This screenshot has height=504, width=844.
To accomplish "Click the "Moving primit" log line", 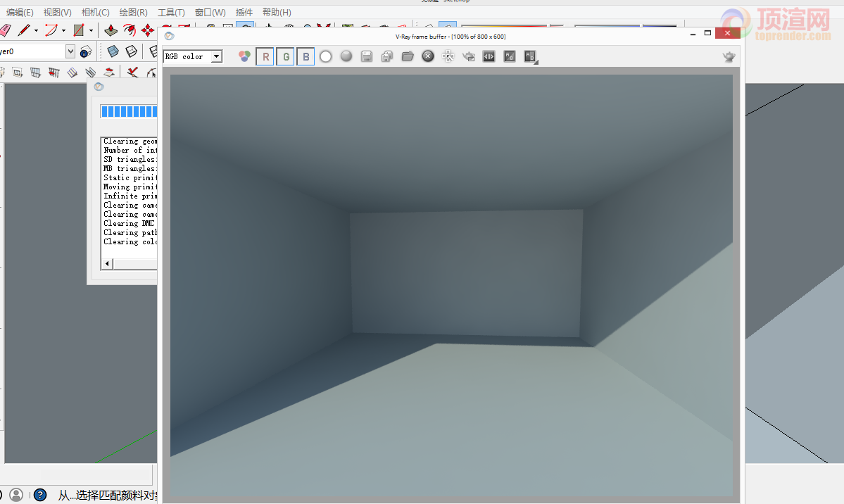I will tap(130, 187).
